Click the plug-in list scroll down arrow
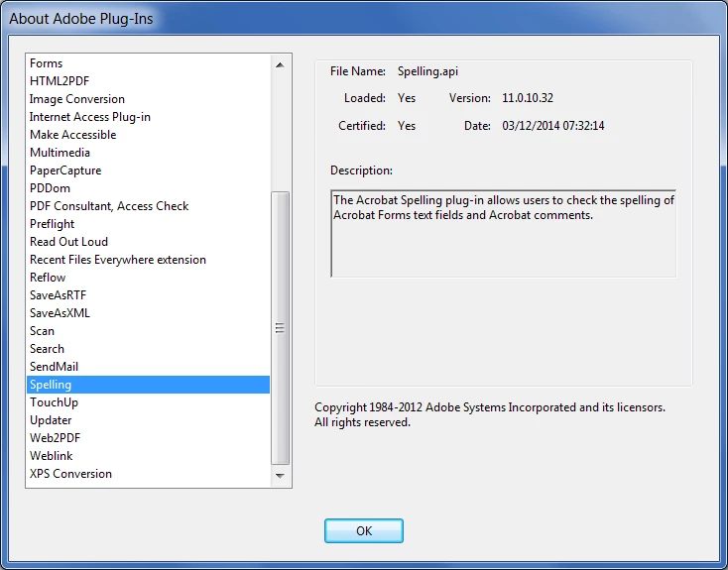This screenshot has height=570, width=728. click(x=280, y=476)
